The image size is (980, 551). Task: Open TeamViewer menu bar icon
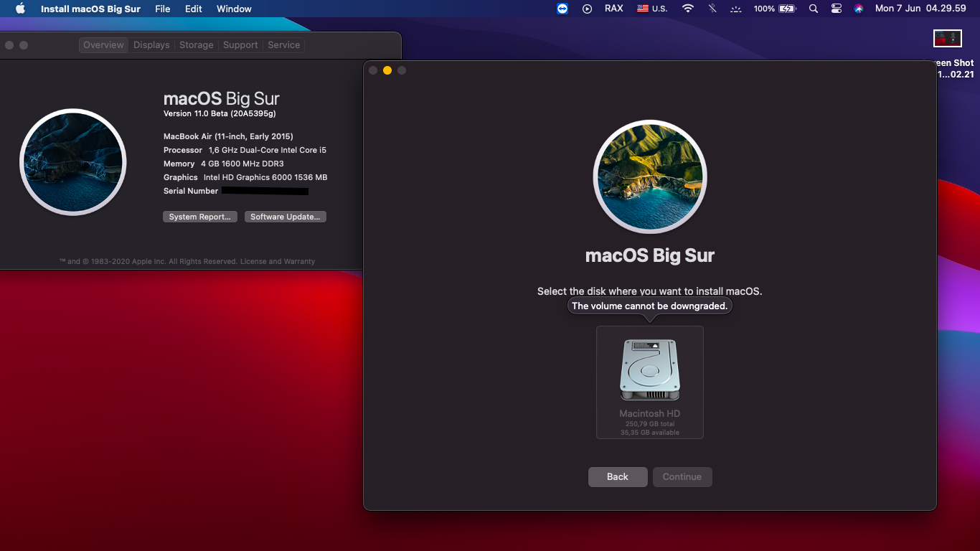pyautogui.click(x=562, y=9)
